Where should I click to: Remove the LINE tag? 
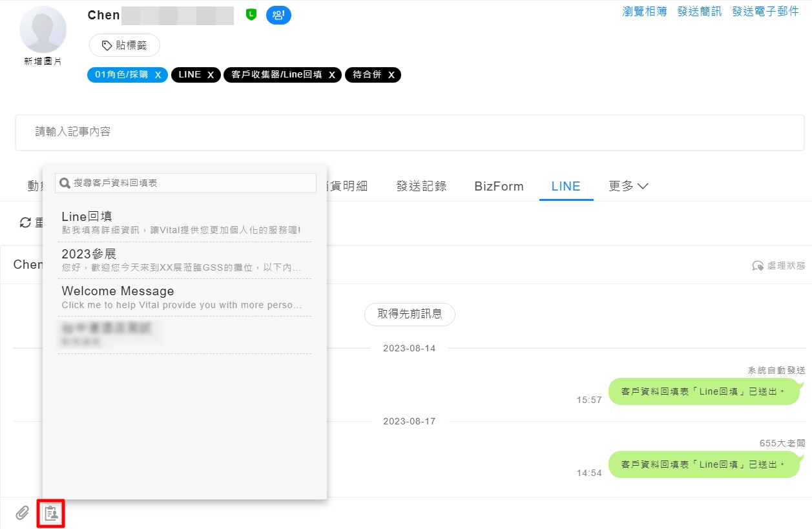pyautogui.click(x=210, y=75)
